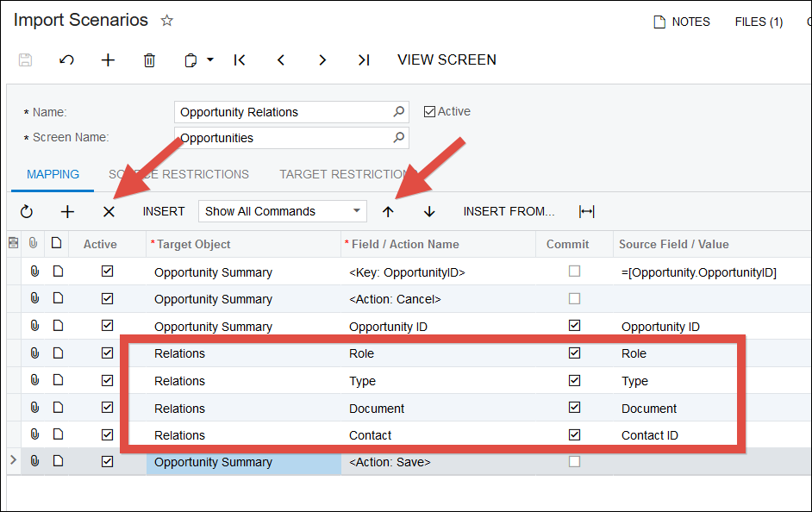This screenshot has height=512, width=812.
Task: Go to the first record
Action: 240,60
